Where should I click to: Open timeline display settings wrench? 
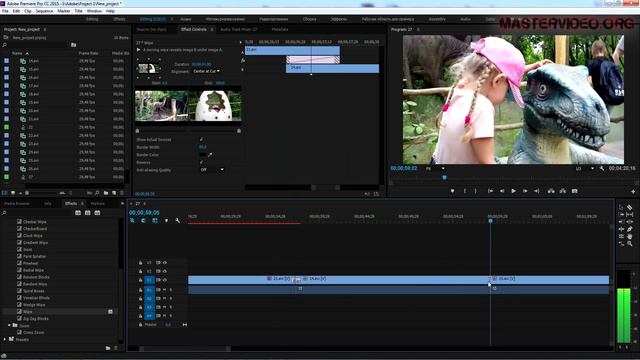point(177,220)
